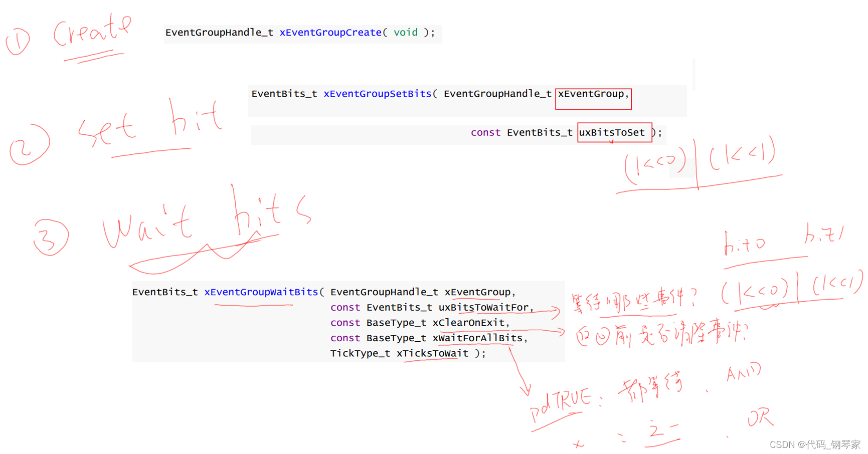
Task: Click the red box around xEventGroup parameter
Action: coord(593,98)
